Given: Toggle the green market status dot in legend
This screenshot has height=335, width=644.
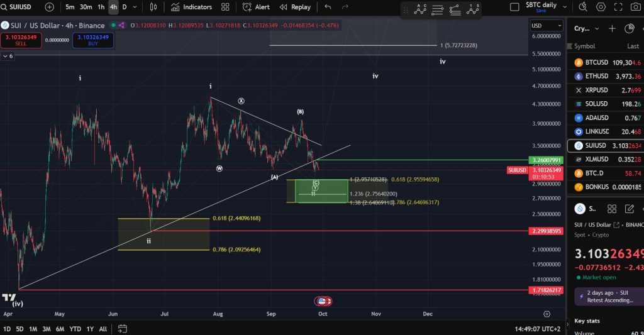Looking at the screenshot, I should click(x=113, y=25).
